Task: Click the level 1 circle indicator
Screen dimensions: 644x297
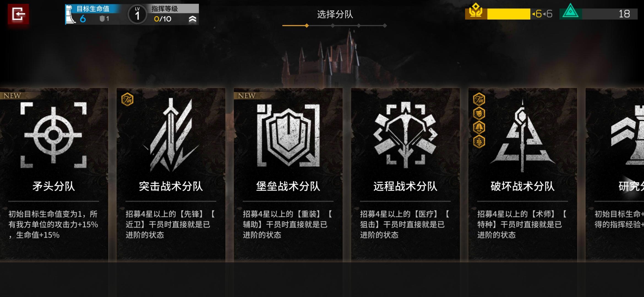Action: coord(137,14)
